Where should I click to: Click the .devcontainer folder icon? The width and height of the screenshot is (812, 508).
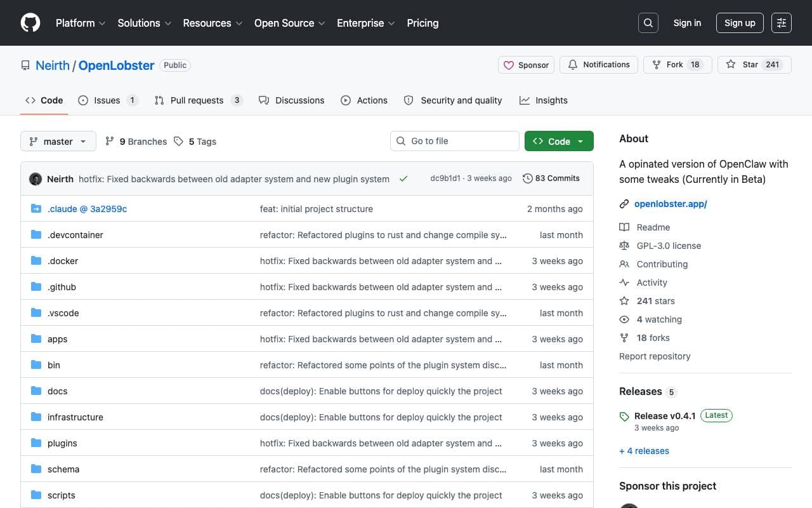coord(36,235)
